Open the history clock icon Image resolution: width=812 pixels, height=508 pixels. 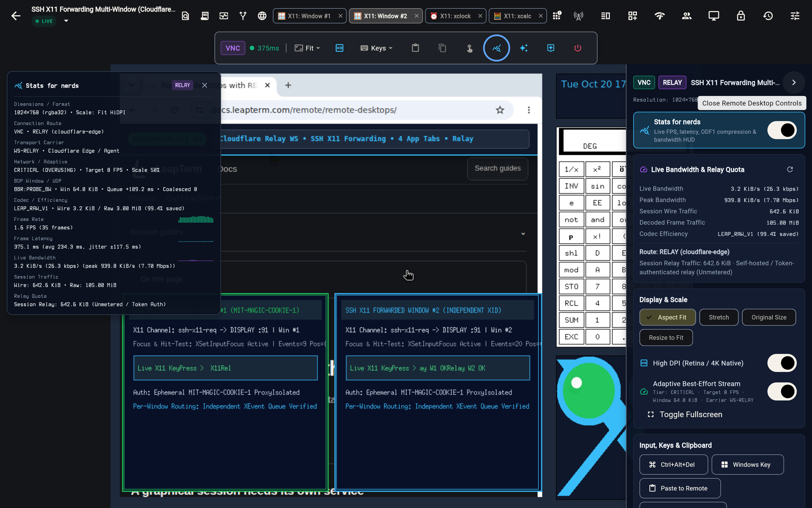click(x=768, y=16)
